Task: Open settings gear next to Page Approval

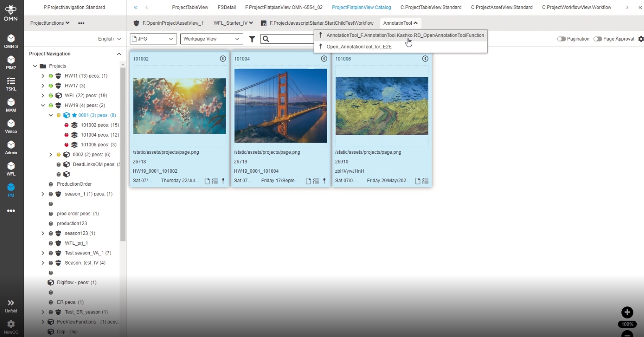Action: (x=641, y=39)
